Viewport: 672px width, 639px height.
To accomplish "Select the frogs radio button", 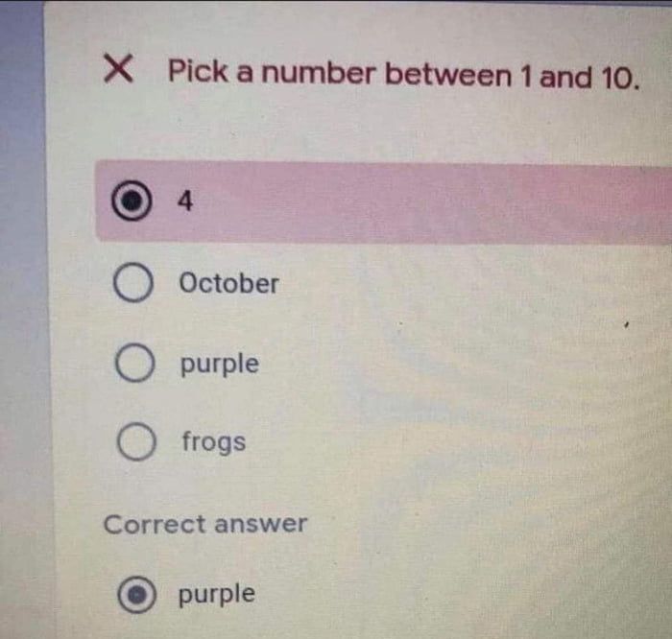I will [x=137, y=442].
